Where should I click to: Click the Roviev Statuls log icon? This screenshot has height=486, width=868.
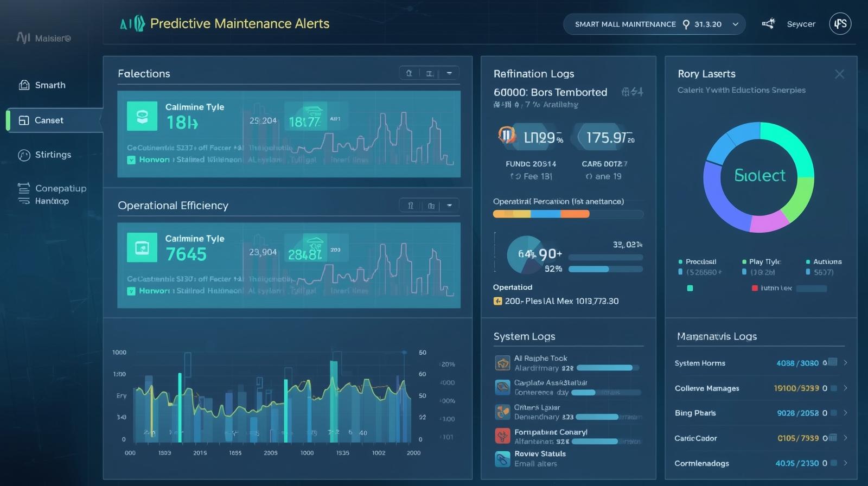(x=502, y=459)
